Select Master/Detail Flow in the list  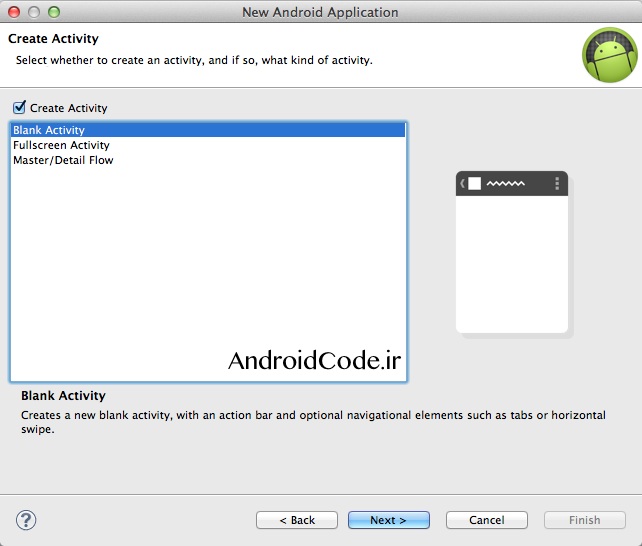tap(208, 160)
